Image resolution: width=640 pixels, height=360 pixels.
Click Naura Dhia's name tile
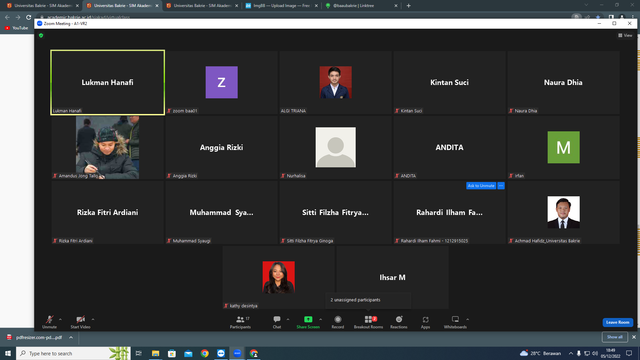(563, 82)
